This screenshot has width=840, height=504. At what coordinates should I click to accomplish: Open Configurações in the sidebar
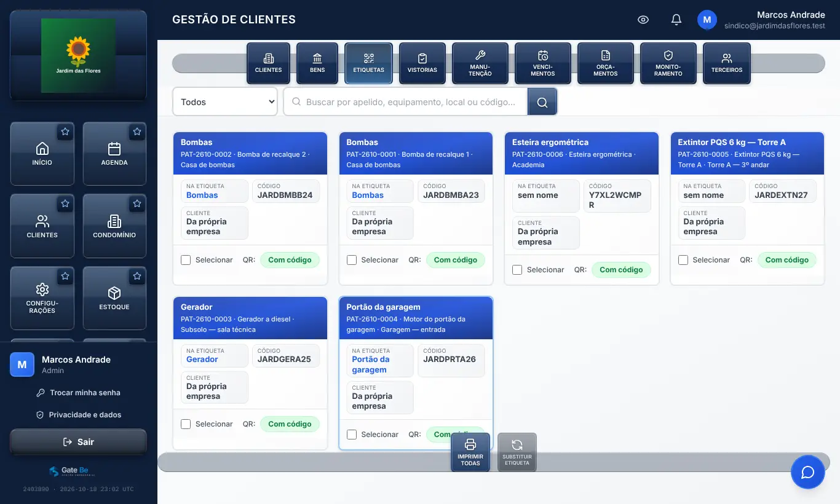[x=42, y=298]
